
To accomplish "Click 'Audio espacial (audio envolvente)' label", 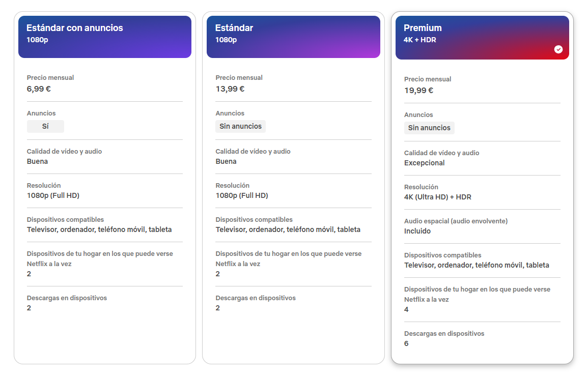I will 456,221.
